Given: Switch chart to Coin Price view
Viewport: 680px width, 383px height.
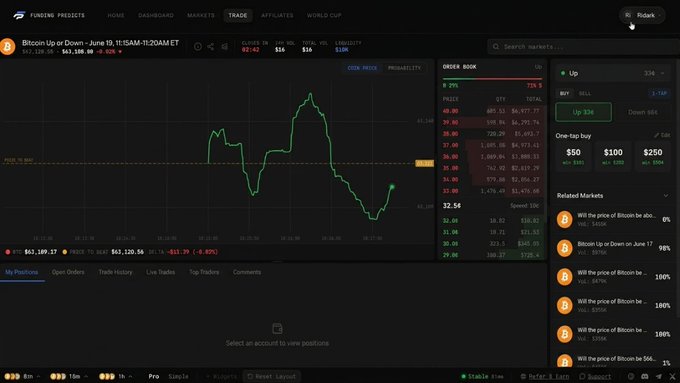Looking at the screenshot, I should tap(362, 68).
